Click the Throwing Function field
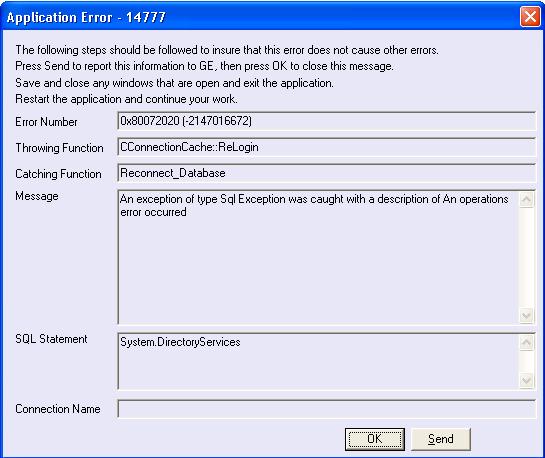Viewport: 545px width, 458px height. [x=326, y=147]
